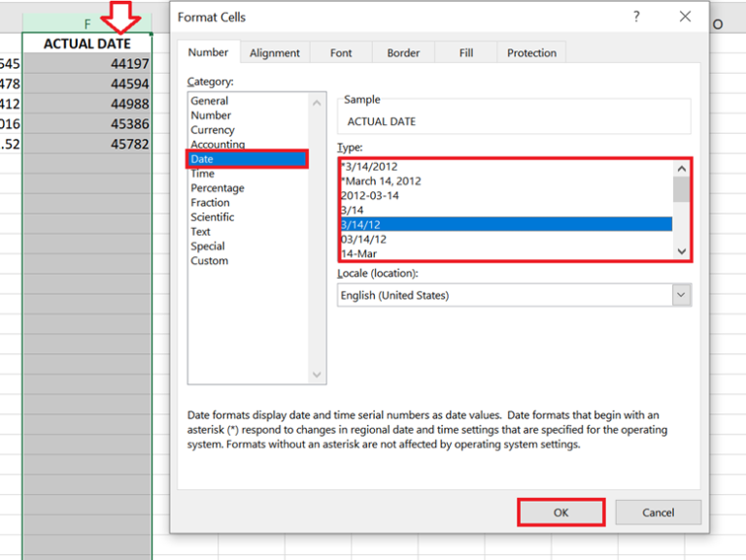Choose the 2012-03-14 date type
The width and height of the screenshot is (746, 560).
(370, 195)
